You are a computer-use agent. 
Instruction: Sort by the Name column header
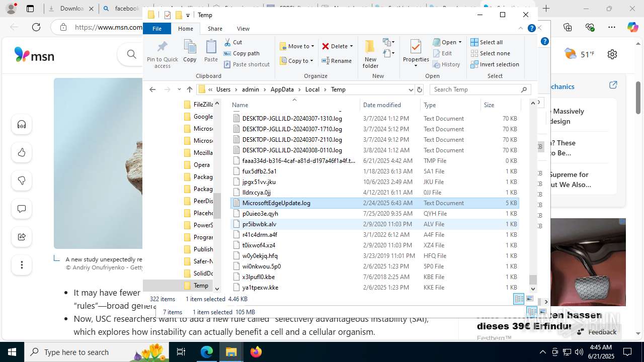point(295,105)
